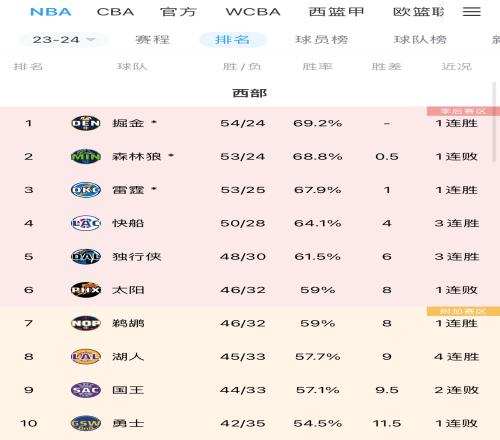Select team name 鹈鹕
Image resolution: width=500 pixels, height=440 pixels.
coord(128,323)
